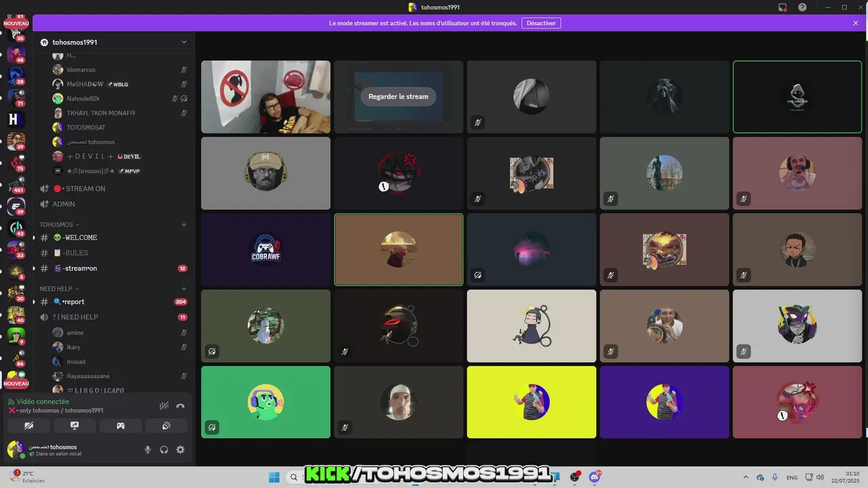Image resolution: width=868 pixels, height=488 pixels.
Task: Open the server icon with letter H
Action: [x=15, y=119]
